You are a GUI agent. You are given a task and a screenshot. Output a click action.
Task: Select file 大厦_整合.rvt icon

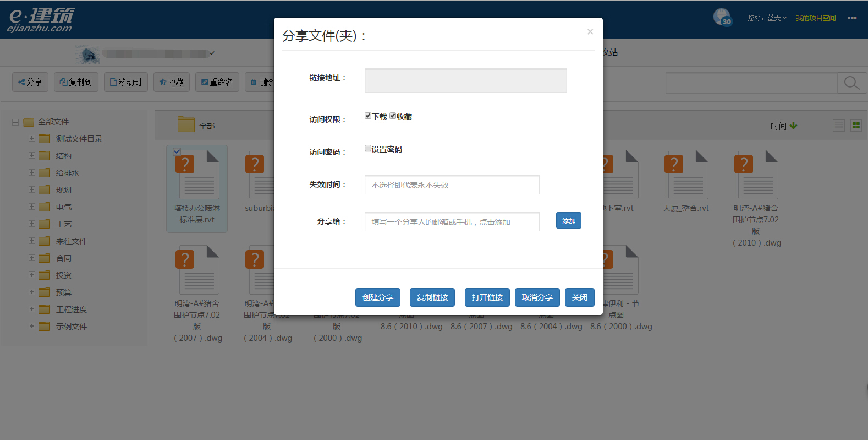click(686, 175)
